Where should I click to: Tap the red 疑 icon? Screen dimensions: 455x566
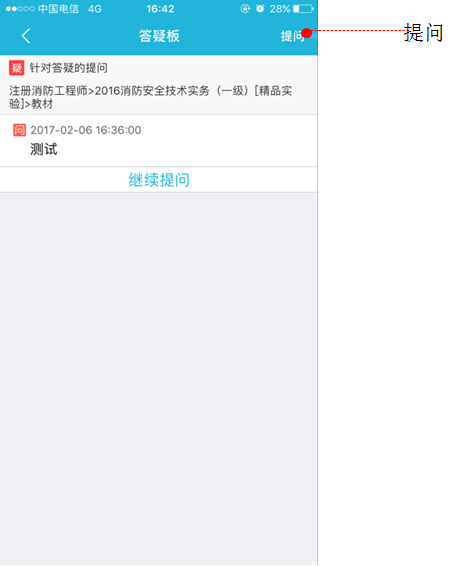[17, 68]
